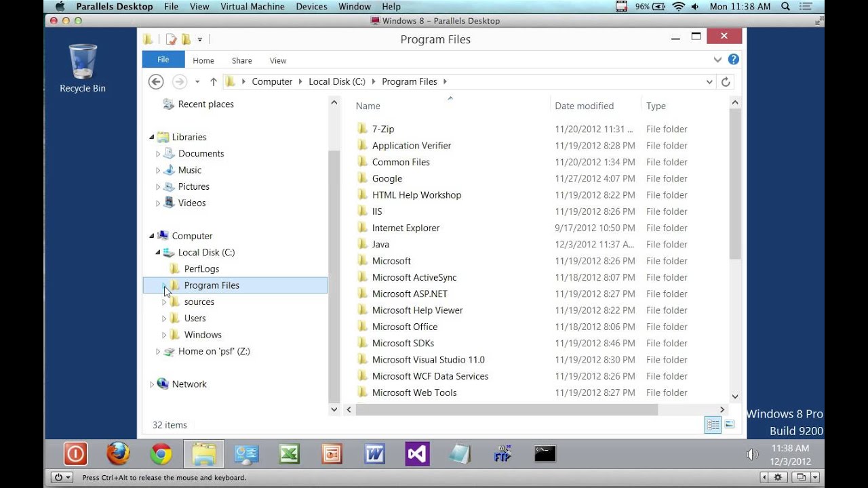This screenshot has width=868, height=488.
Task: Open Word from the taskbar
Action: pos(375,453)
